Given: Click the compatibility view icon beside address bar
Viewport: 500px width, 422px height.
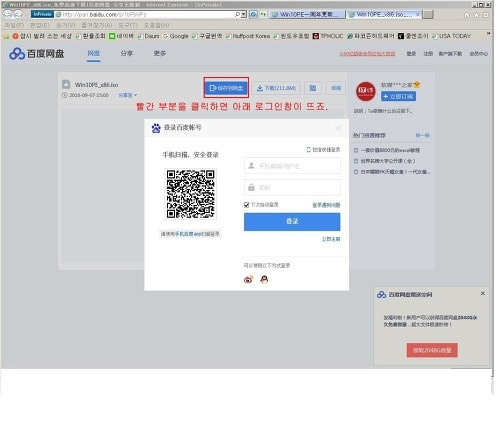Looking at the screenshot, I should pos(254,14).
